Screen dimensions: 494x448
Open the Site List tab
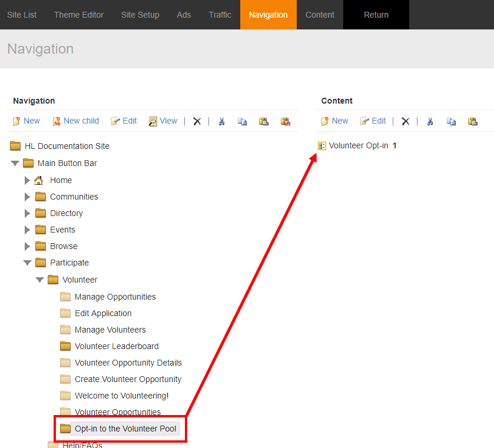click(x=22, y=15)
